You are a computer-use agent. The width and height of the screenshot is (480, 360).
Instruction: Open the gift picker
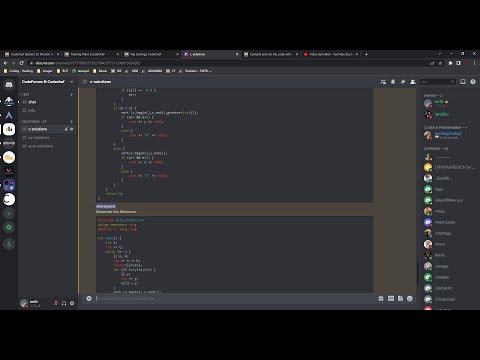point(381,298)
